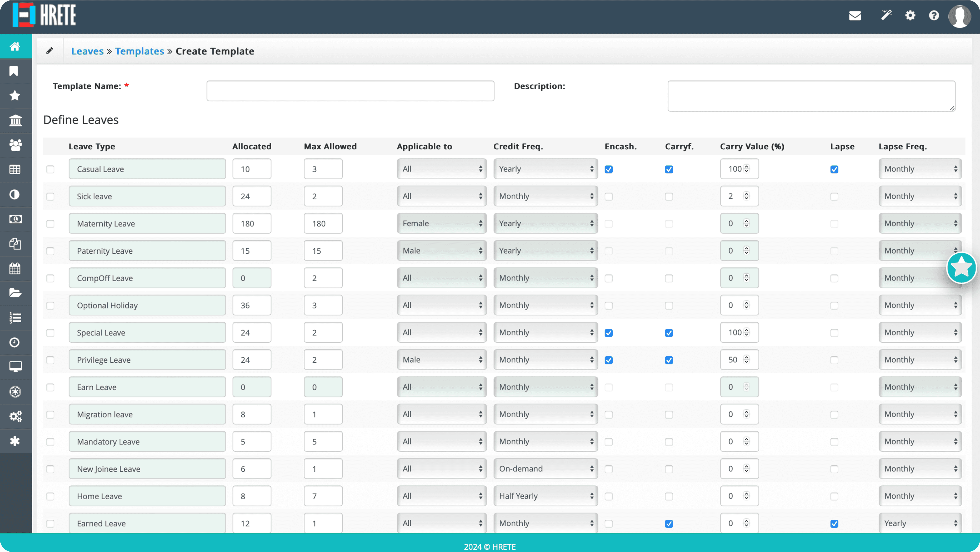Click the calendar icon in sidebar
Viewport: 980px width, 552px height.
[15, 268]
